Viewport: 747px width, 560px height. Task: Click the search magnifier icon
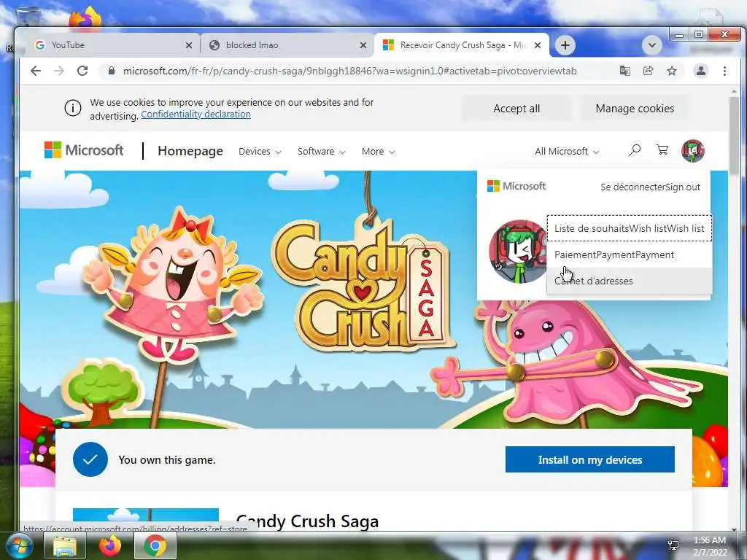[x=635, y=150]
